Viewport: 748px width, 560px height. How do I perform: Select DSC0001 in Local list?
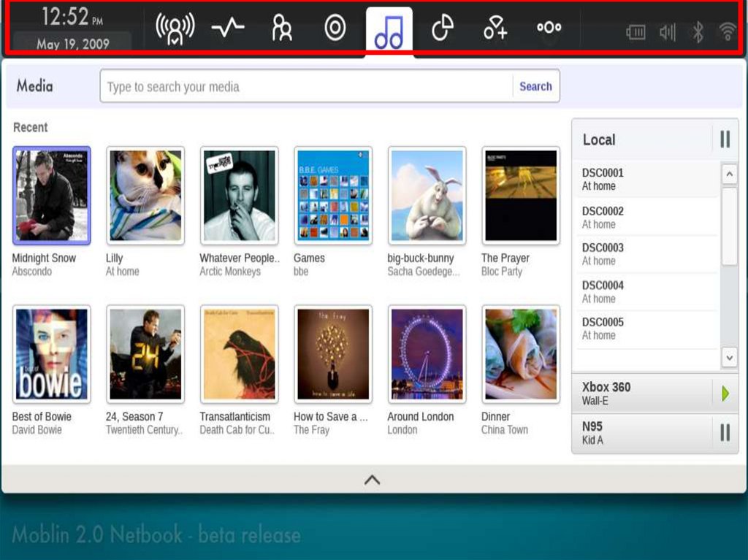coord(646,179)
